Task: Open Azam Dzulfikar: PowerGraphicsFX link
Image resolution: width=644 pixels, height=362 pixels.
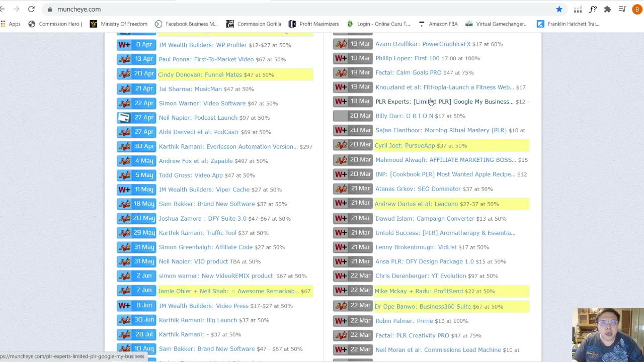Action: tap(423, 44)
